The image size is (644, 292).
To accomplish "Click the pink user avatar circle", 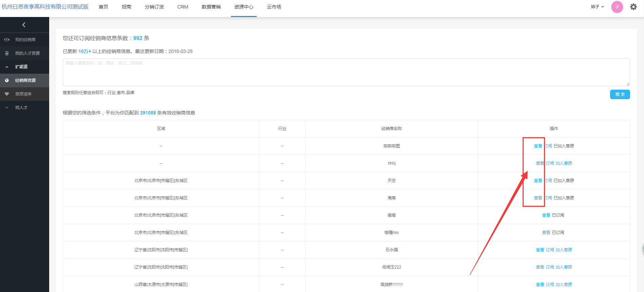I will [x=617, y=7].
